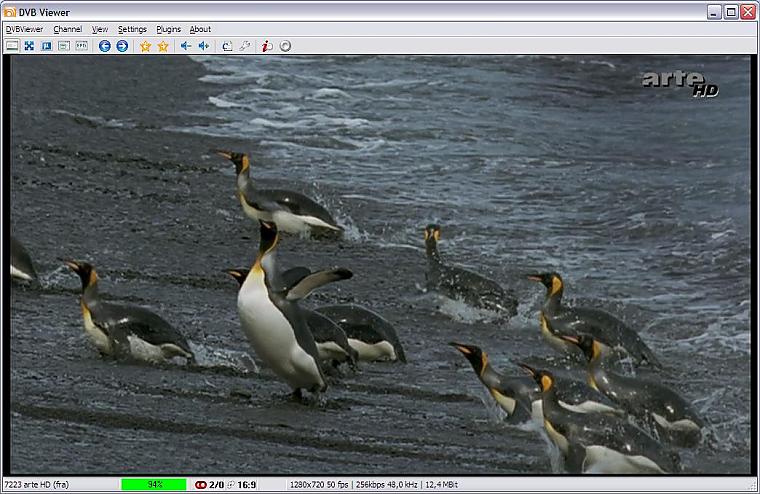Click the 16:9 aspect ratio indicator
Screen dimensions: 760x494
pos(246,485)
